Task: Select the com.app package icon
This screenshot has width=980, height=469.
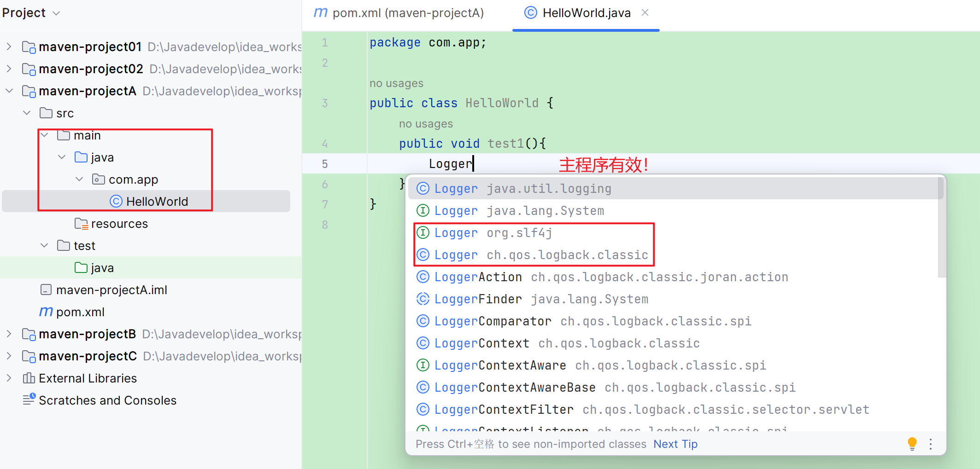Action: (99, 179)
